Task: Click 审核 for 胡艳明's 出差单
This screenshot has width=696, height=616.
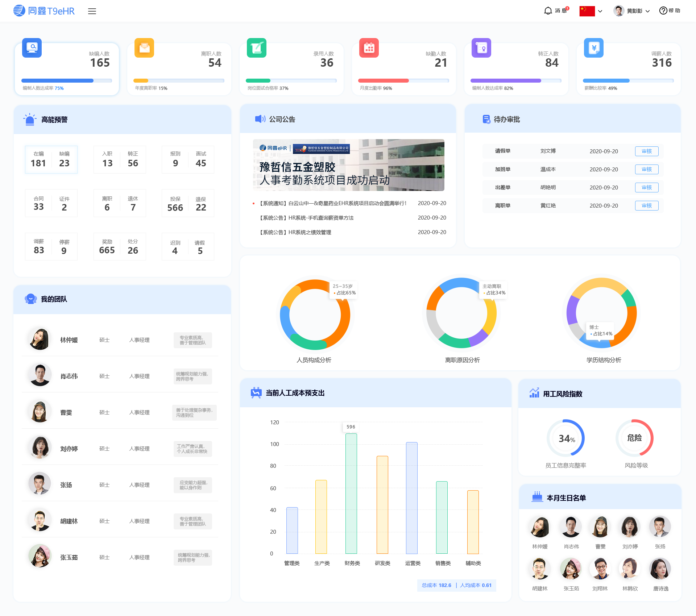Action: [647, 187]
